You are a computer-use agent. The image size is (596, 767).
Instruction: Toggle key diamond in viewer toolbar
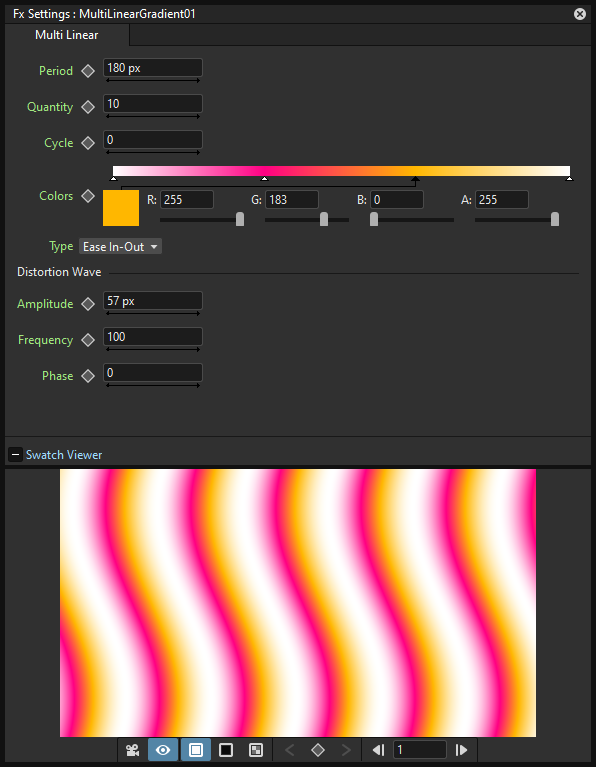click(318, 750)
